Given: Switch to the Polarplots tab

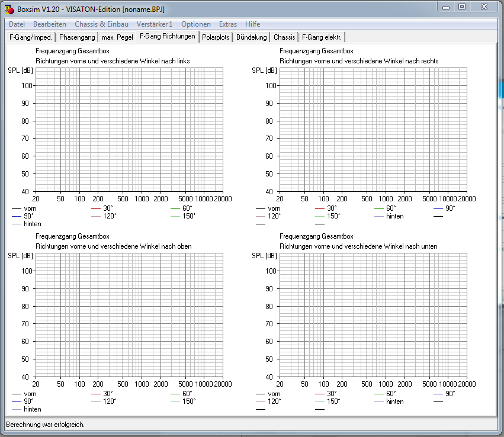Looking at the screenshot, I should click(216, 37).
